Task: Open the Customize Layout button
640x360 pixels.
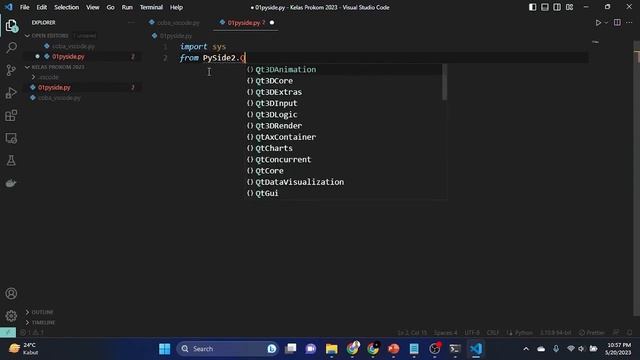Action: 569,7
